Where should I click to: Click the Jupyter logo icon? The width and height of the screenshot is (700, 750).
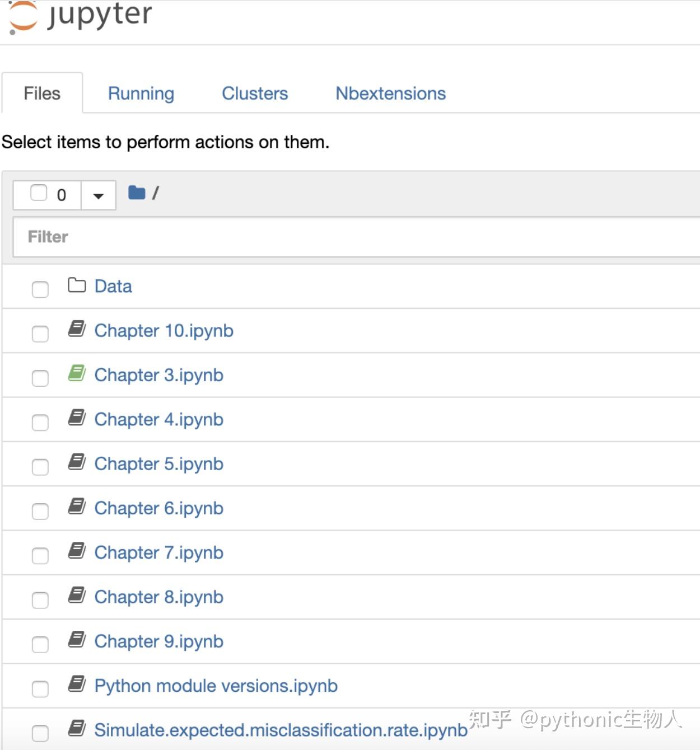pyautogui.click(x=23, y=17)
